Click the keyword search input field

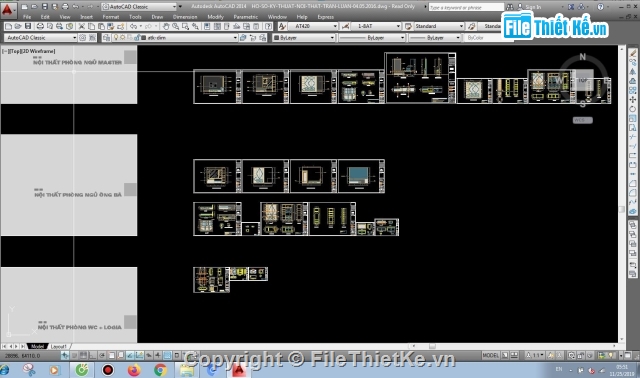click(x=466, y=7)
